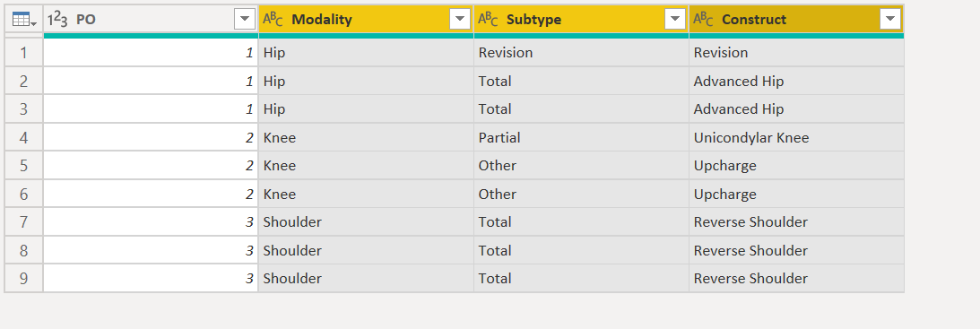Click the 'Knee' cell in row 6
The height and width of the screenshot is (329, 980).
pyautogui.click(x=366, y=194)
